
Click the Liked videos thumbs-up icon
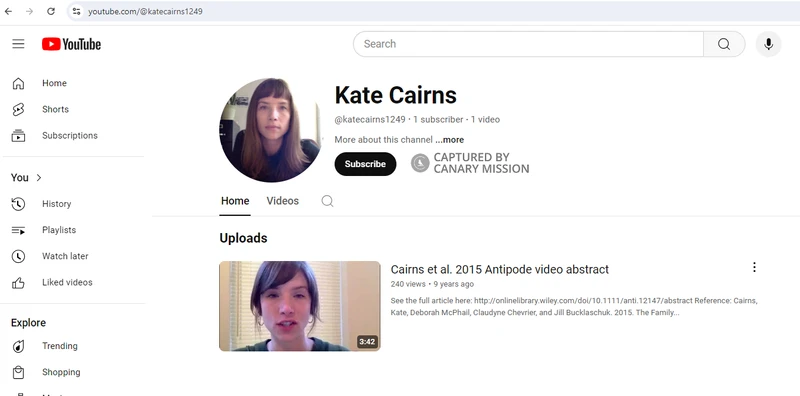(18, 283)
